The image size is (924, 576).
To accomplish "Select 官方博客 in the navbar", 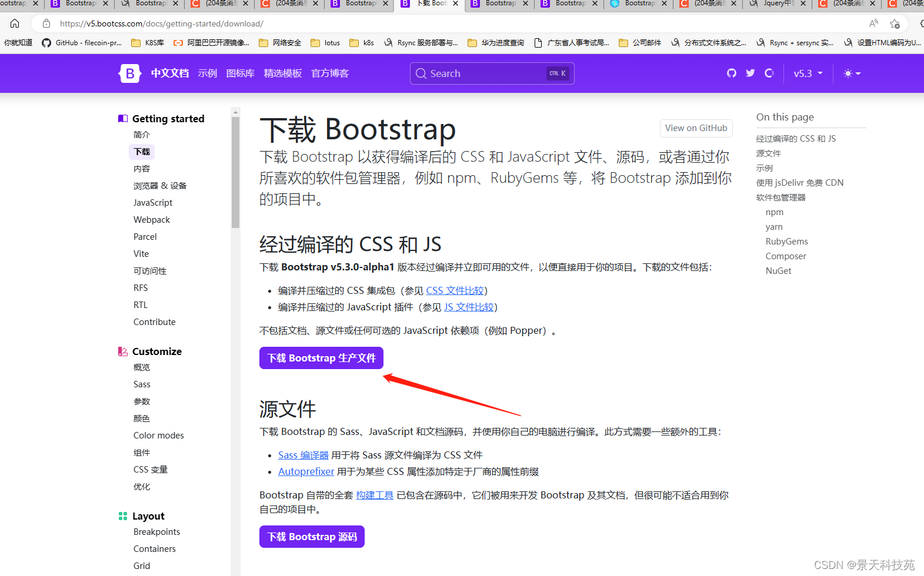I will coord(330,73).
